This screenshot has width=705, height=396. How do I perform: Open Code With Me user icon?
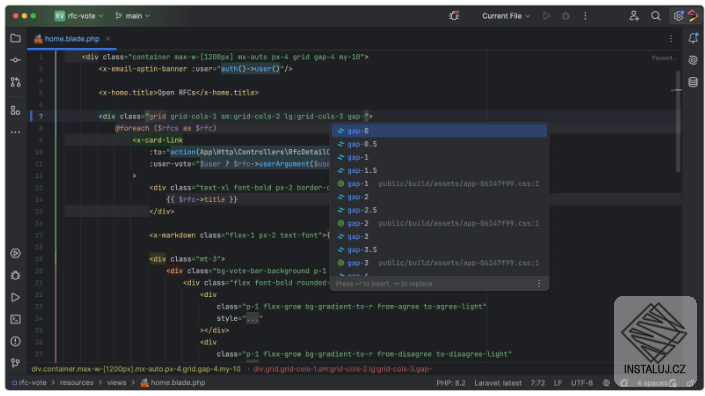pyautogui.click(x=634, y=16)
